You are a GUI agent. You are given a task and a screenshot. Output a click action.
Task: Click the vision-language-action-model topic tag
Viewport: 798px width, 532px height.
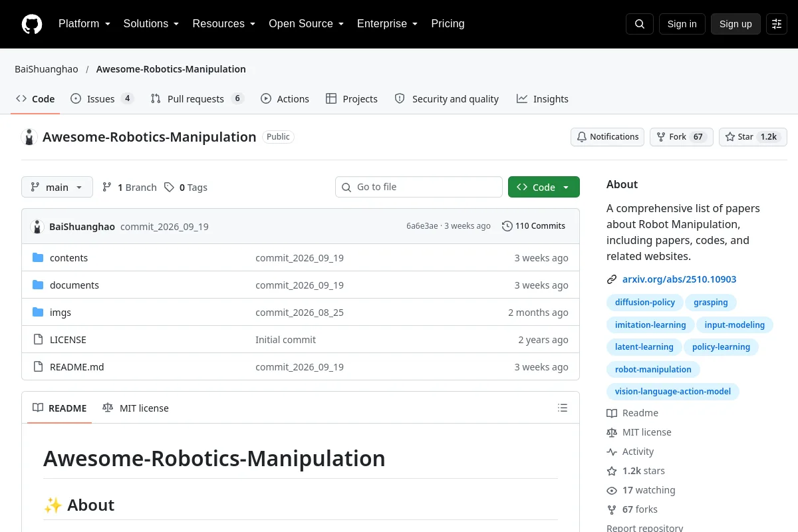(x=673, y=392)
